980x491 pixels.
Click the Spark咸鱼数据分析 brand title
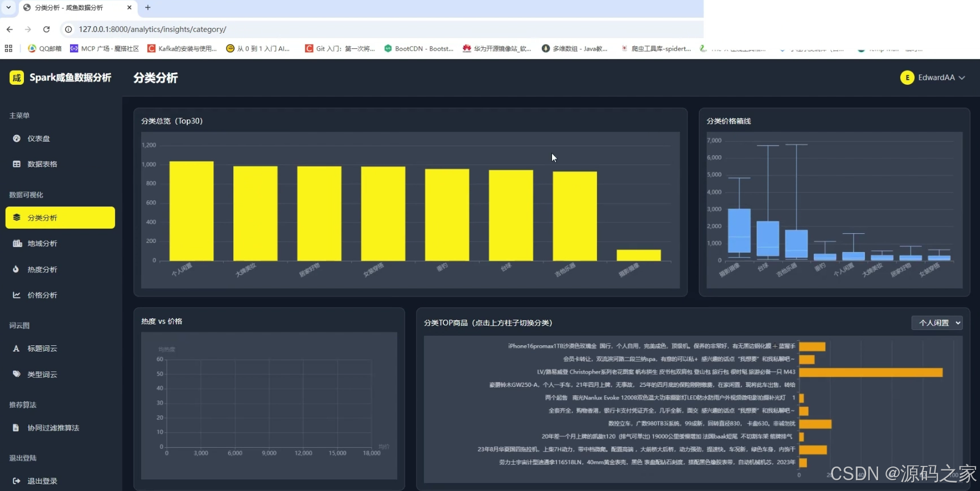click(x=71, y=77)
